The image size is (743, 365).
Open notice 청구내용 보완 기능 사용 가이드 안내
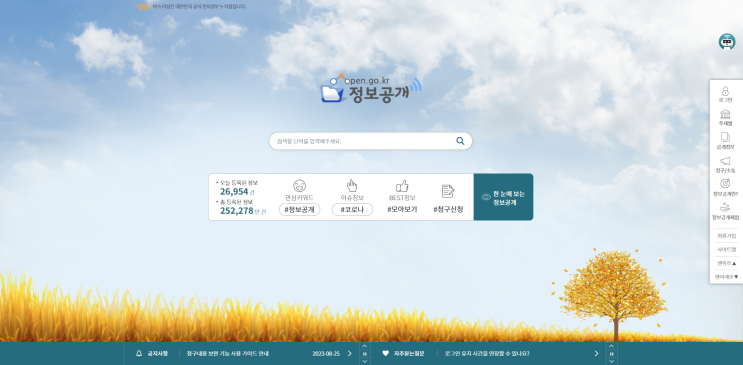point(227,354)
